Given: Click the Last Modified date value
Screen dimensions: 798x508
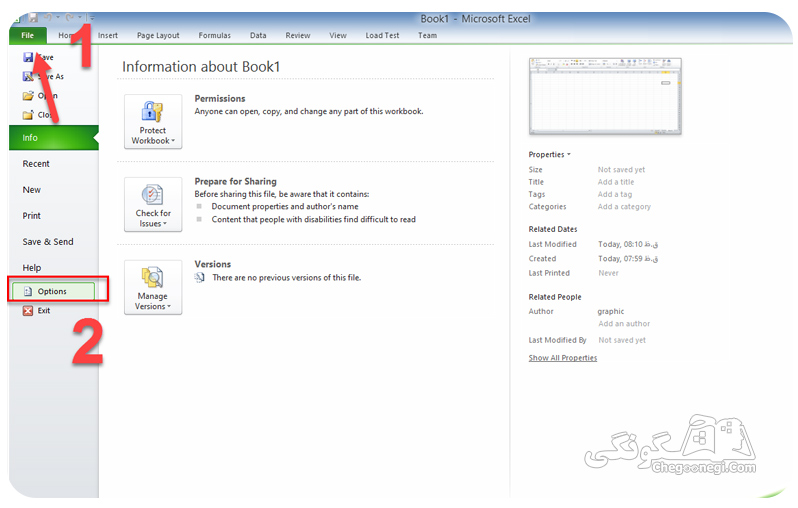Looking at the screenshot, I should tap(628, 244).
